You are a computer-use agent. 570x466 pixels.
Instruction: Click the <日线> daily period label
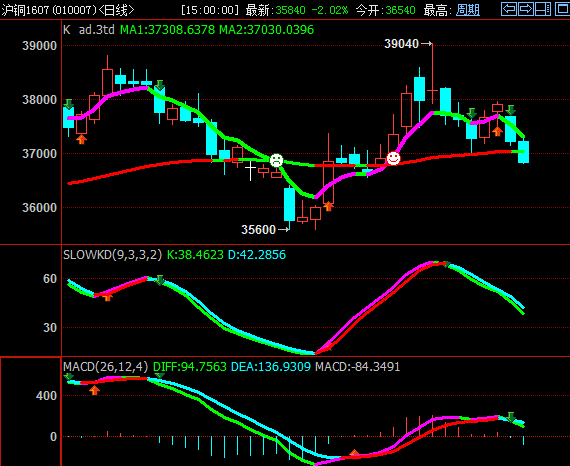pos(116,10)
